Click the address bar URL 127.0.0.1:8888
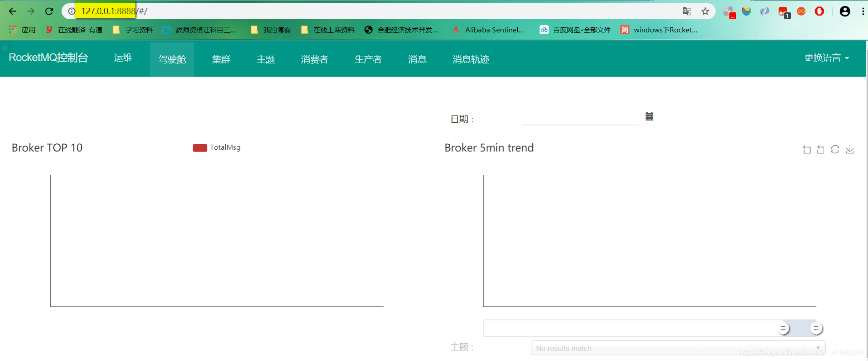Image resolution: width=868 pixels, height=361 pixels. click(108, 11)
